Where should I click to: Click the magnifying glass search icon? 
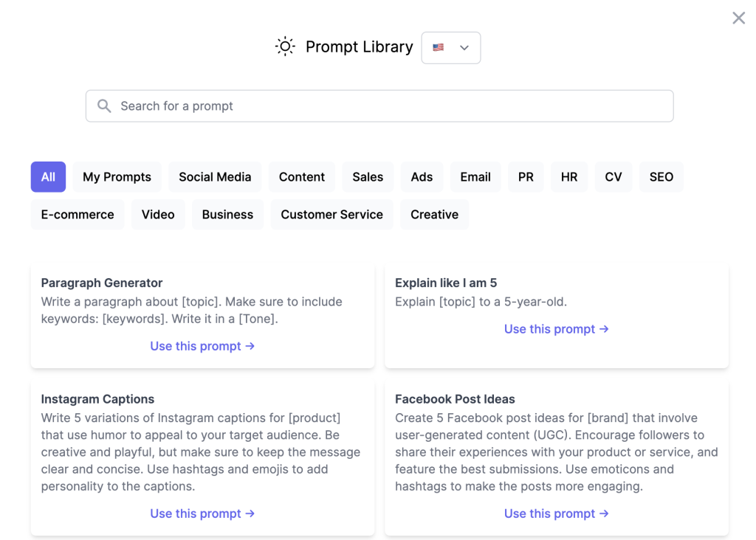coord(105,106)
